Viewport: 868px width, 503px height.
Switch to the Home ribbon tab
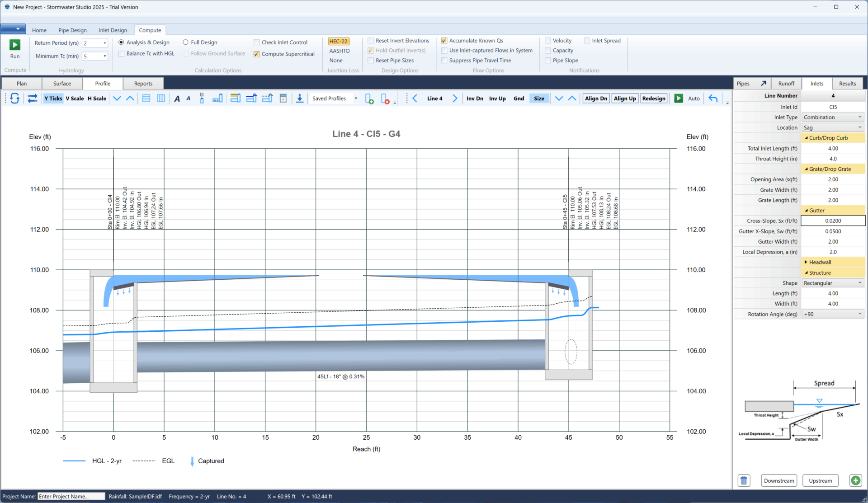(x=39, y=30)
